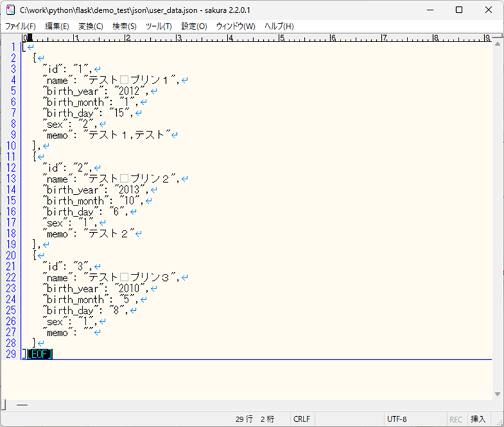Viewport: 504px width, 427px height.
Task: Click the CRLF line ending indicator
Action: pos(302,419)
